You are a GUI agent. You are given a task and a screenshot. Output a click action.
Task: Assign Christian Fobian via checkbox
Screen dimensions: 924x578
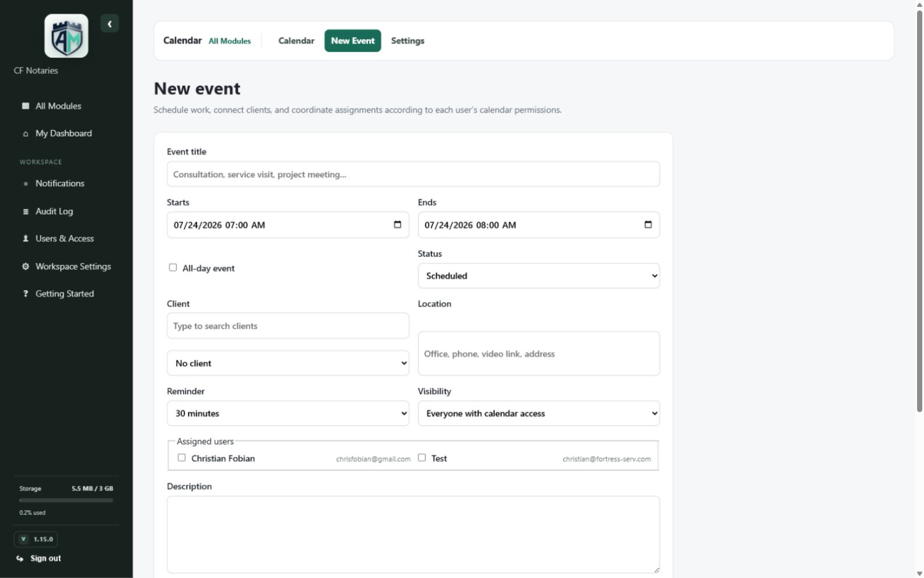pyautogui.click(x=181, y=458)
